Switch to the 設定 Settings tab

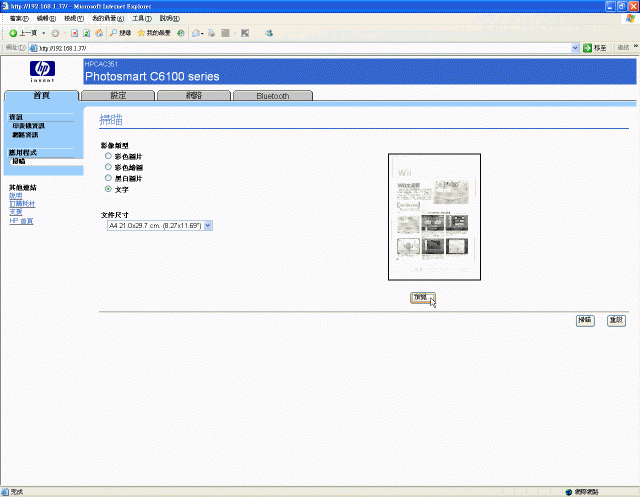tap(118, 95)
